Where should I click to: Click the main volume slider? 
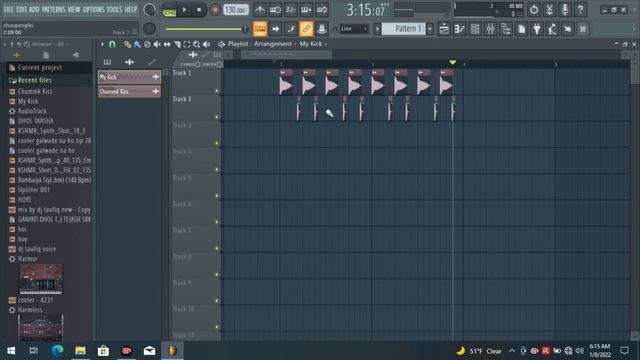(x=206, y=29)
